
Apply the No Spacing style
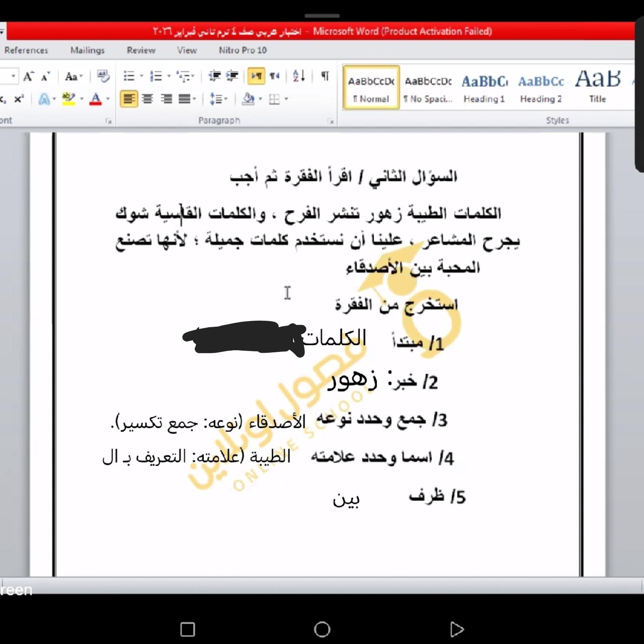point(428,88)
